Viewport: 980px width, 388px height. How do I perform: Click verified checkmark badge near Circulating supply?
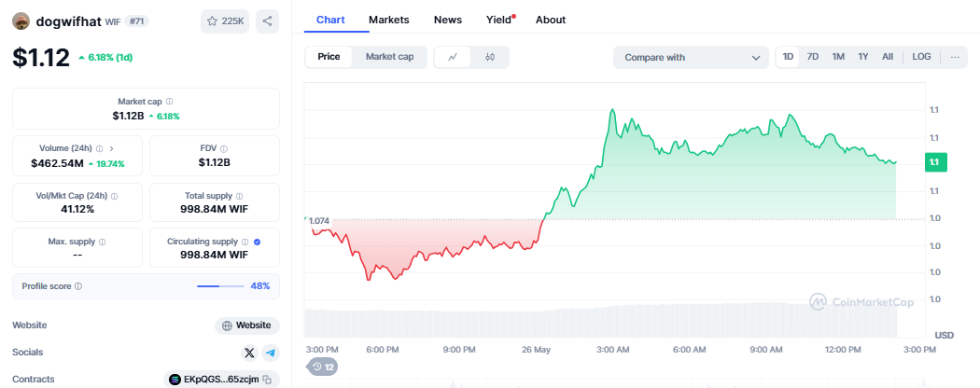[x=258, y=242]
